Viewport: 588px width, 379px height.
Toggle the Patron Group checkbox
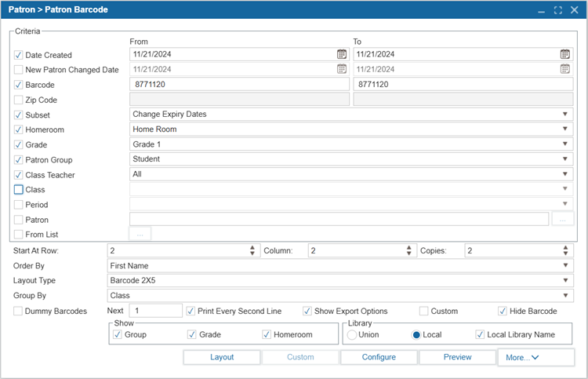point(18,160)
